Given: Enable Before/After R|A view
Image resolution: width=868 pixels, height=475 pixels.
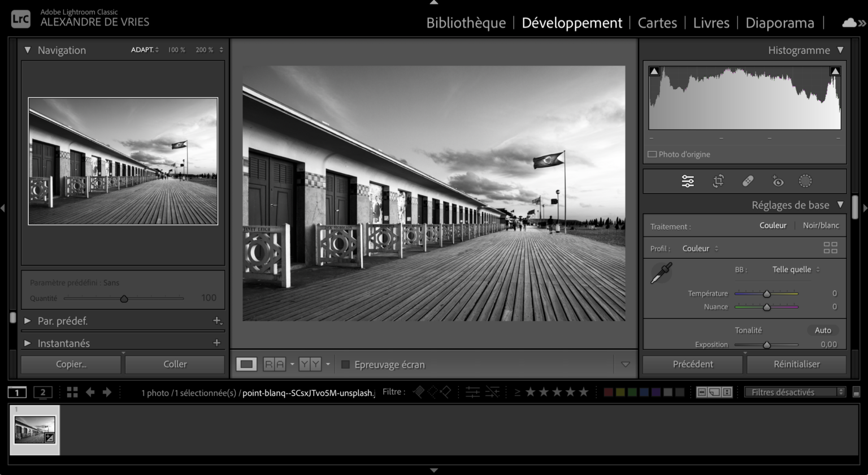Looking at the screenshot, I should pos(274,364).
